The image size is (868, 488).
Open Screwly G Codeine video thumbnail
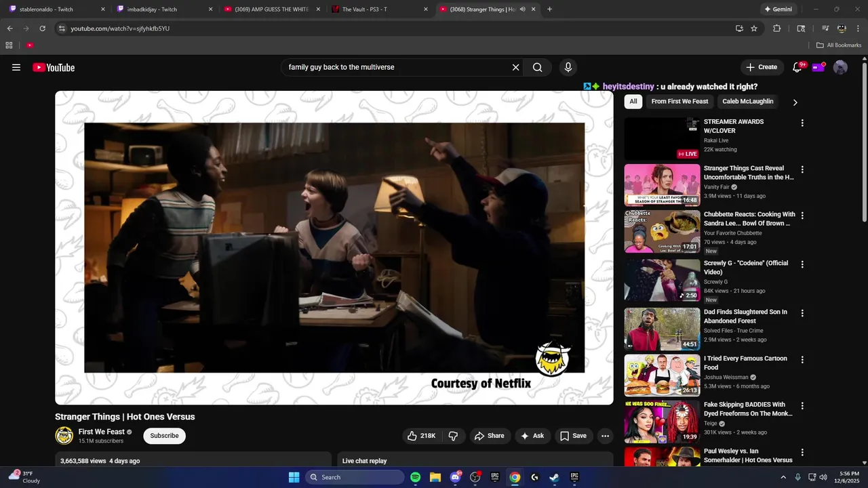pyautogui.click(x=662, y=280)
